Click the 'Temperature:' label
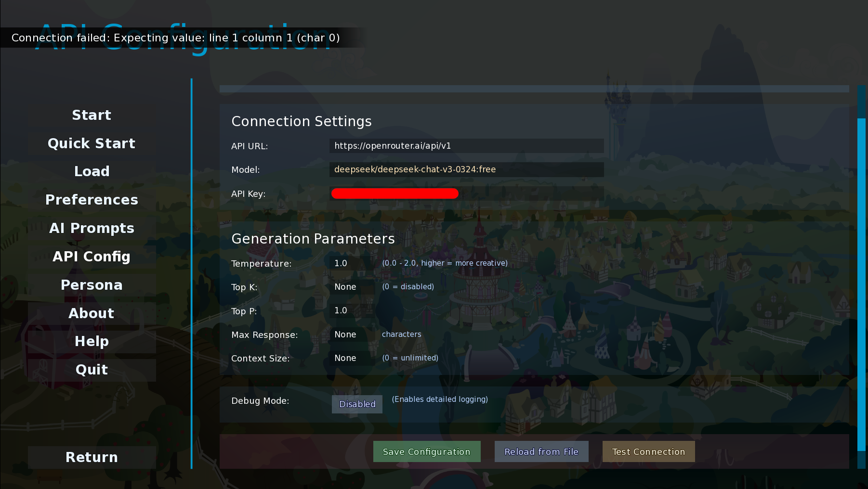 [261, 264]
